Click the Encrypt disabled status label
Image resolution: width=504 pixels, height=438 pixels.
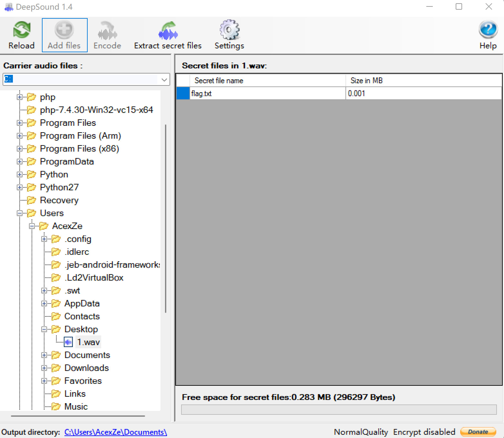click(x=424, y=432)
